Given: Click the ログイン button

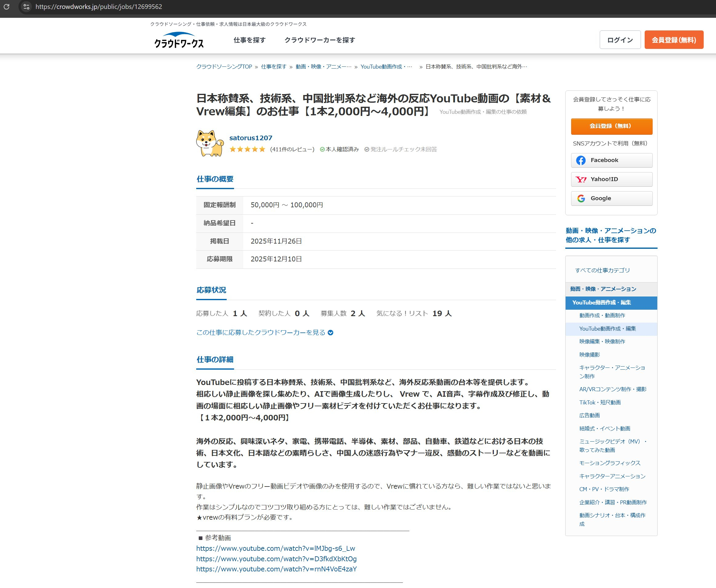Looking at the screenshot, I should [x=620, y=40].
